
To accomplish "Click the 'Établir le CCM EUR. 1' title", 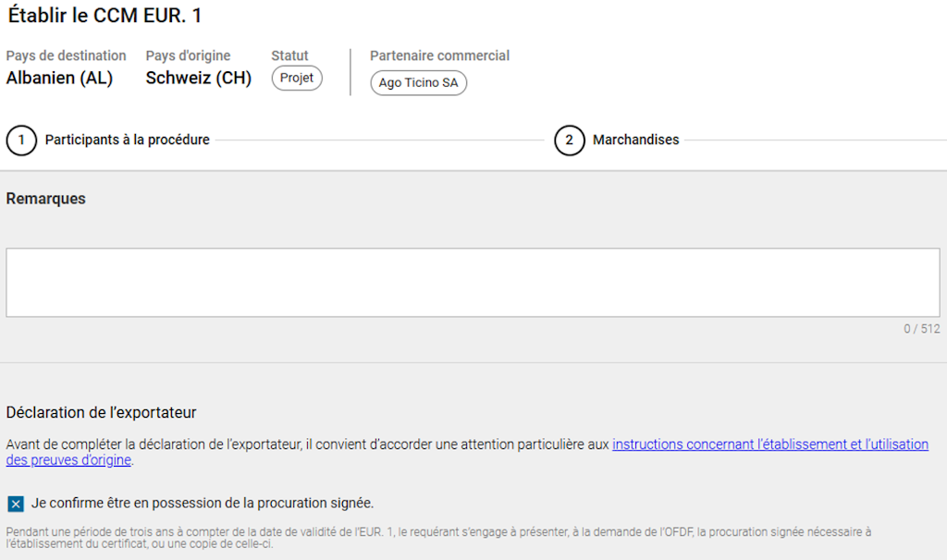I will pos(105,16).
